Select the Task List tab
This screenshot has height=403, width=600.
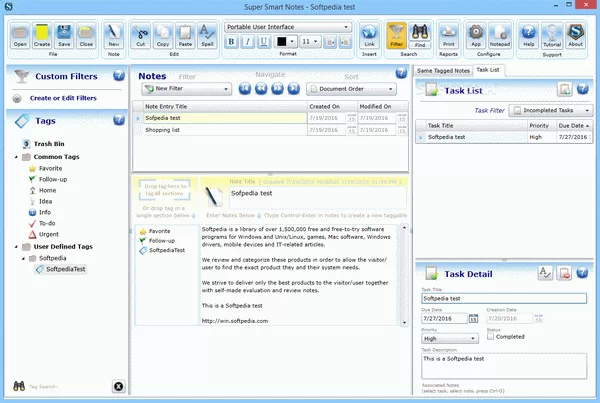click(x=488, y=71)
